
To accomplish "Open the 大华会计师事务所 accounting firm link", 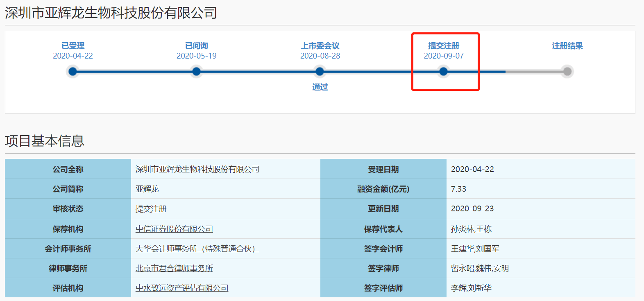I will click(197, 249).
